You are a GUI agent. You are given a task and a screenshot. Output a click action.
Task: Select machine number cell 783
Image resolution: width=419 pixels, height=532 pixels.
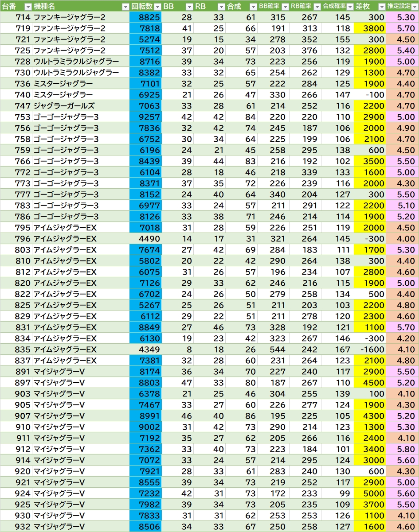16,206
